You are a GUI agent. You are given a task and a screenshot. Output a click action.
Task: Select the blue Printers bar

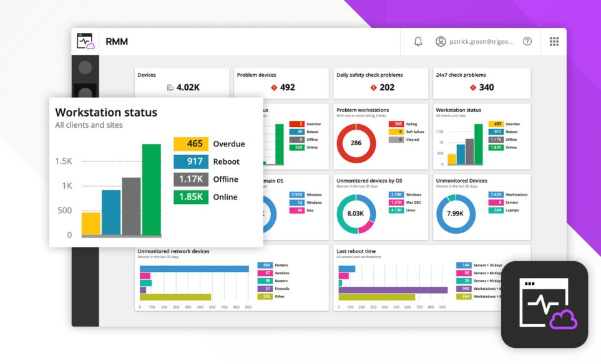click(x=194, y=269)
